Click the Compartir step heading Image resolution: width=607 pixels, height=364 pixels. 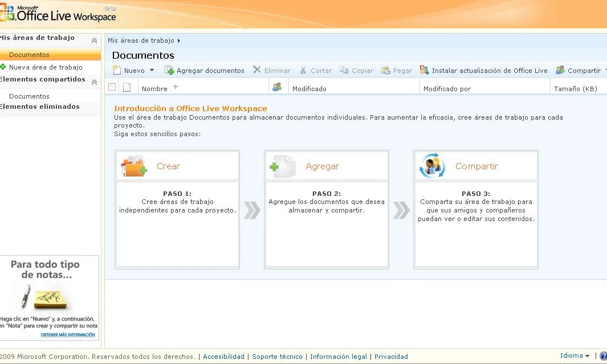click(476, 166)
